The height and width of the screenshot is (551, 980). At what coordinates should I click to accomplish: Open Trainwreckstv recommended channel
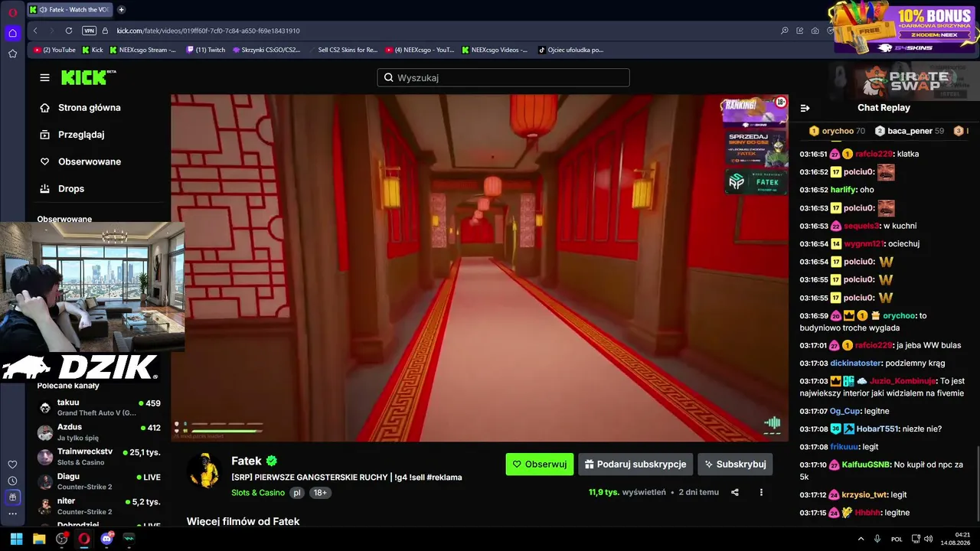coord(100,457)
